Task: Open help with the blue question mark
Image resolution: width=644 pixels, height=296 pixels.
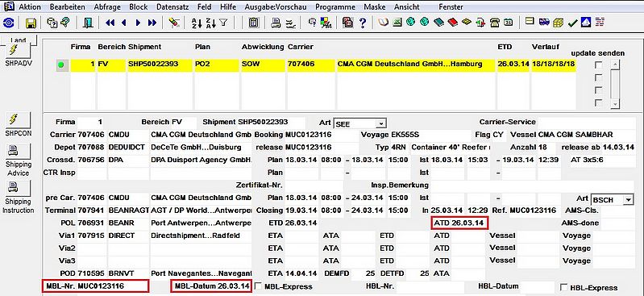Action: pyautogui.click(x=362, y=23)
